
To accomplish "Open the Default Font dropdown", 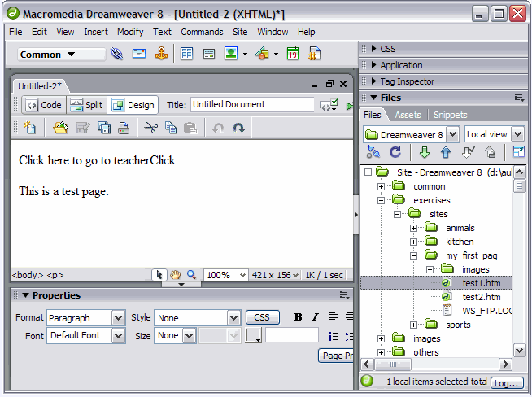I will (118, 336).
